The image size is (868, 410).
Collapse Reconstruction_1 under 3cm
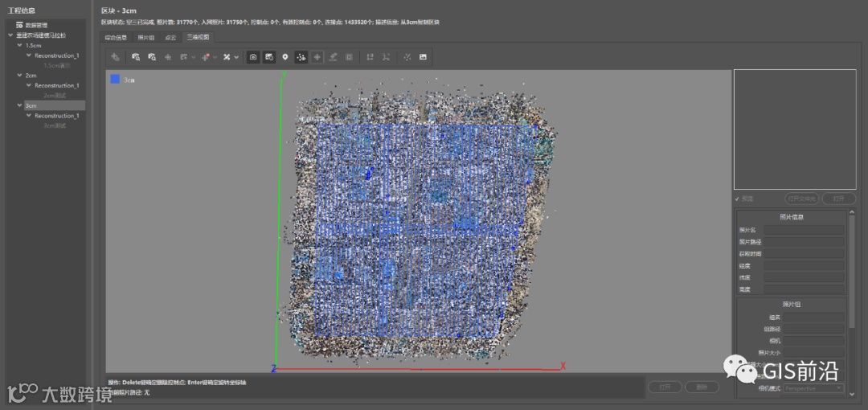(29, 116)
